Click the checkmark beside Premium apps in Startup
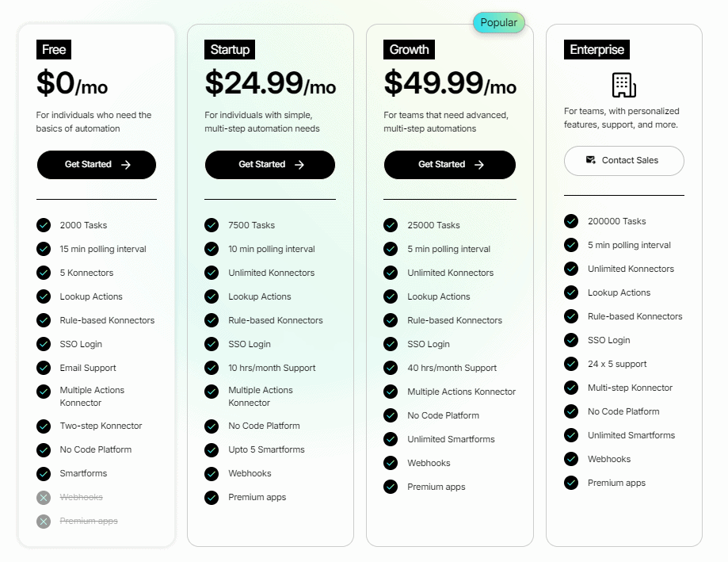The height and width of the screenshot is (562, 728). click(x=212, y=498)
